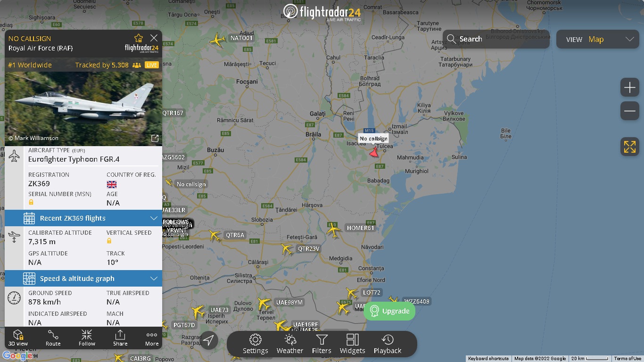
Task: Expand Recent ZK369 flights section
Action: click(83, 218)
